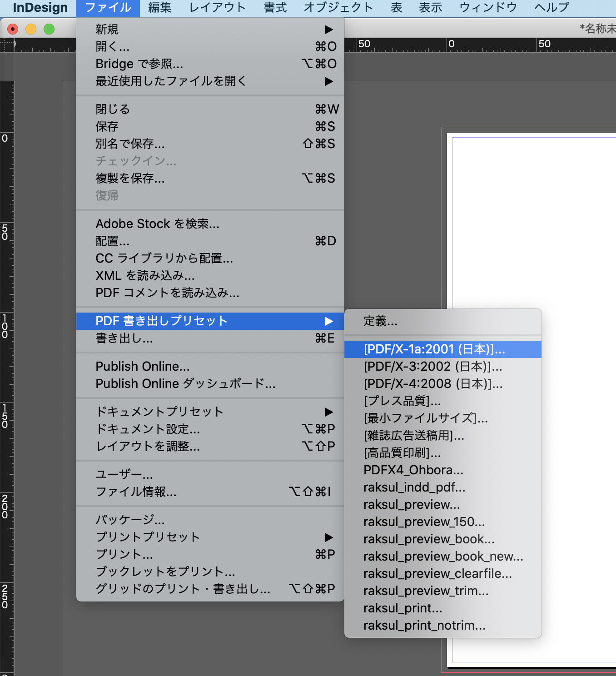The width and height of the screenshot is (616, 676).
Task: Expand 最近使用したファイルを開く submenu
Action: click(210, 81)
